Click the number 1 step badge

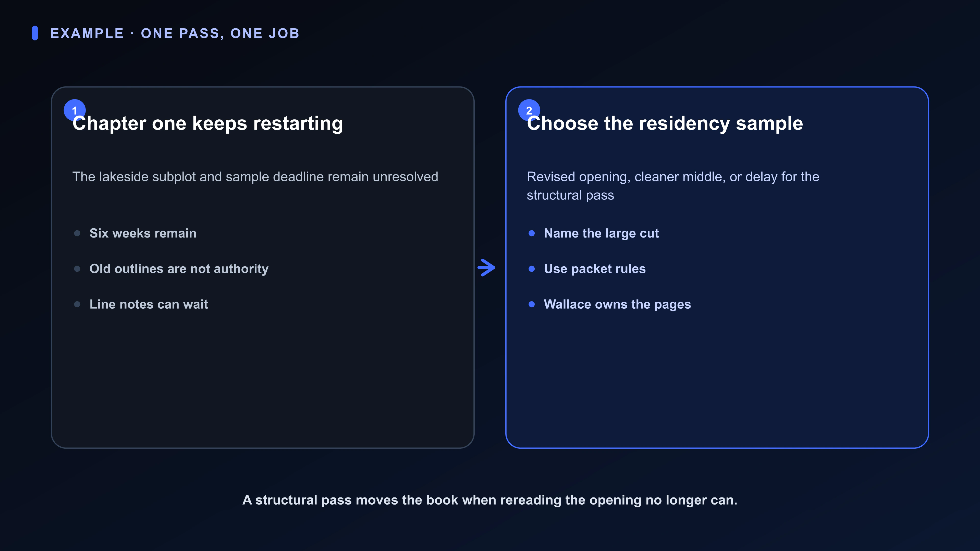(x=75, y=110)
